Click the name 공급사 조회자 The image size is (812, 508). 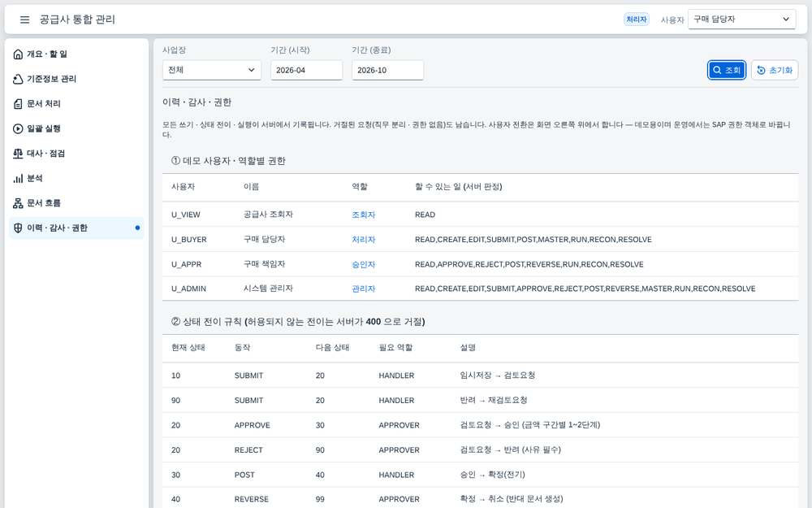(268, 214)
